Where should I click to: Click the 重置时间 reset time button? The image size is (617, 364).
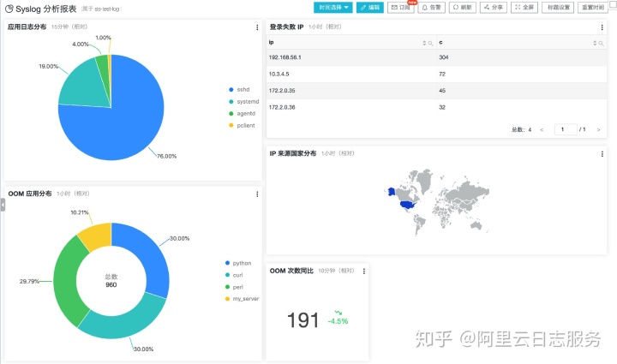coord(593,8)
